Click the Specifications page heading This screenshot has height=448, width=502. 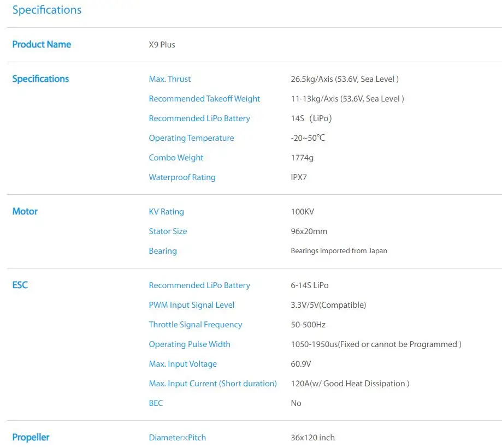[47, 10]
